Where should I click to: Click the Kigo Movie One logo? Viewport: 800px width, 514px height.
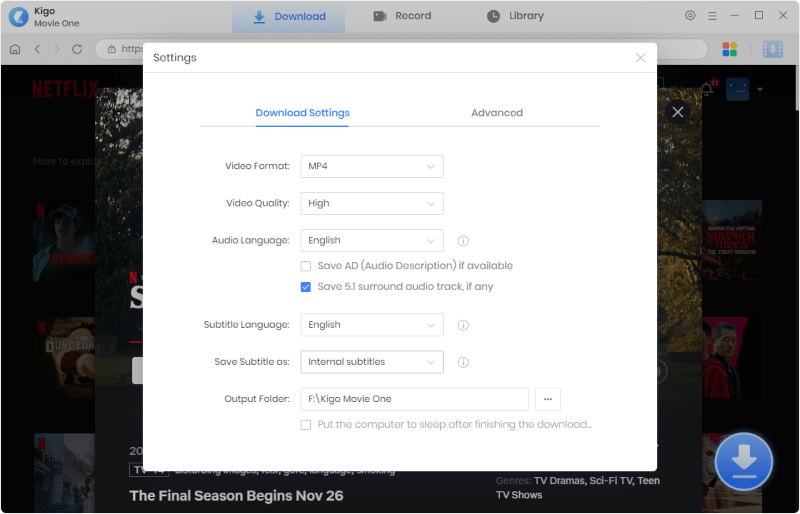pyautogui.click(x=18, y=17)
